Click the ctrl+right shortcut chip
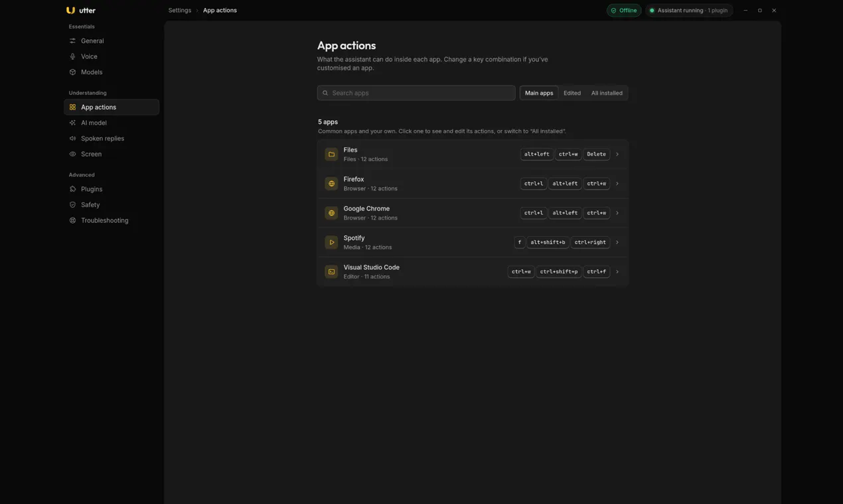This screenshot has width=843, height=504. [x=590, y=242]
